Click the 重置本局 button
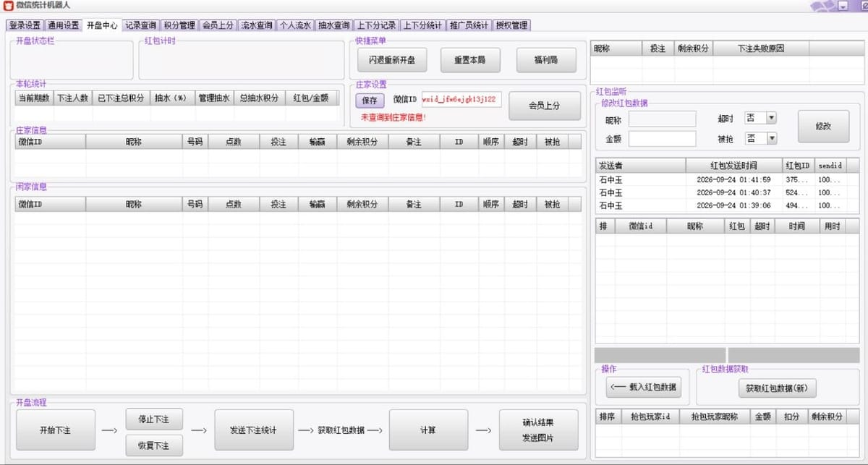The width and height of the screenshot is (868, 465). click(470, 60)
